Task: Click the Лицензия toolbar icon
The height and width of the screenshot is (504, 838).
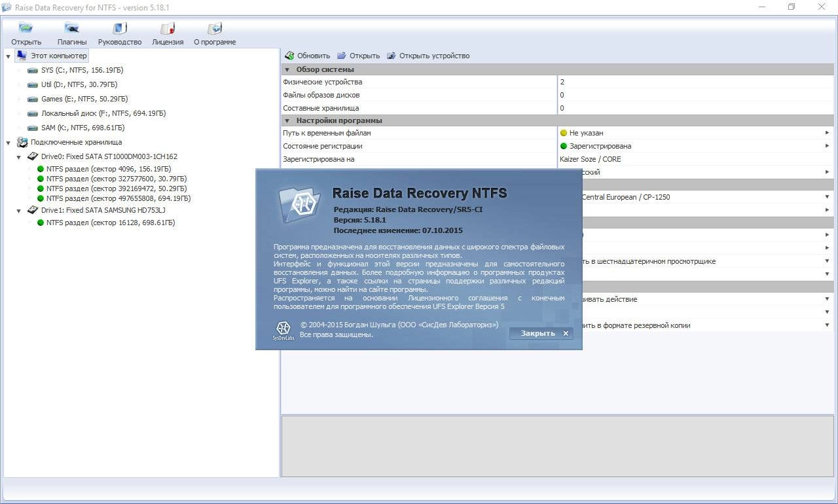Action: 168,28
